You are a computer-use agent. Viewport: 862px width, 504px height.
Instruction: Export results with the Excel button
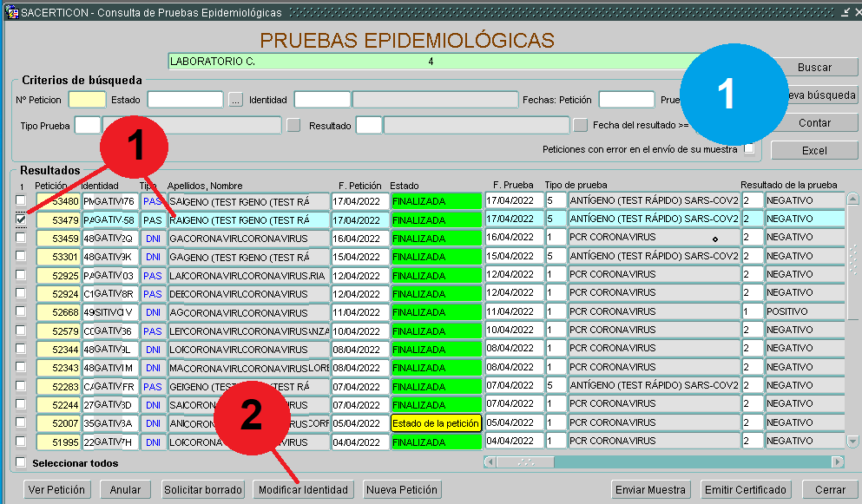pyautogui.click(x=813, y=151)
